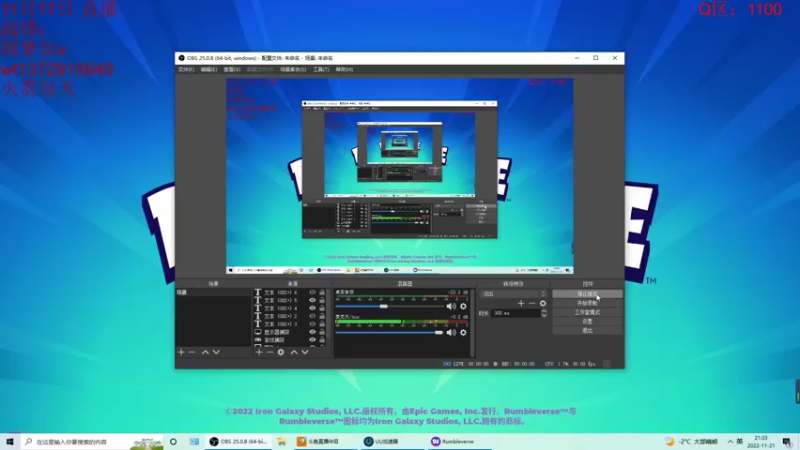Open transition properties gear icon

(543, 304)
